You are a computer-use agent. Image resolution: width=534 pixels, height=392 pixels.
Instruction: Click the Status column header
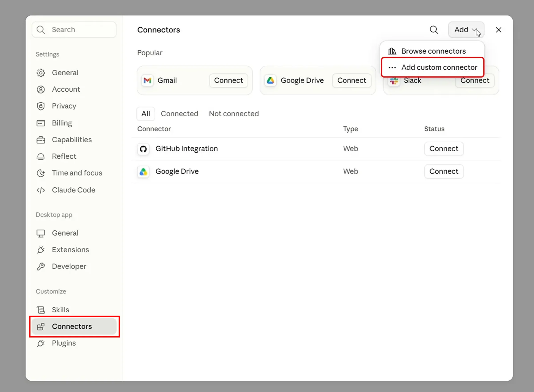[434, 129]
